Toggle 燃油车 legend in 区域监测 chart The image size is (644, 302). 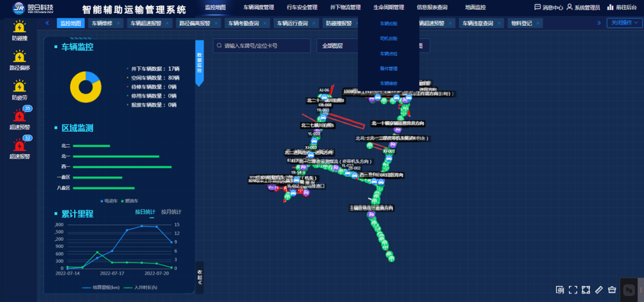(130, 201)
